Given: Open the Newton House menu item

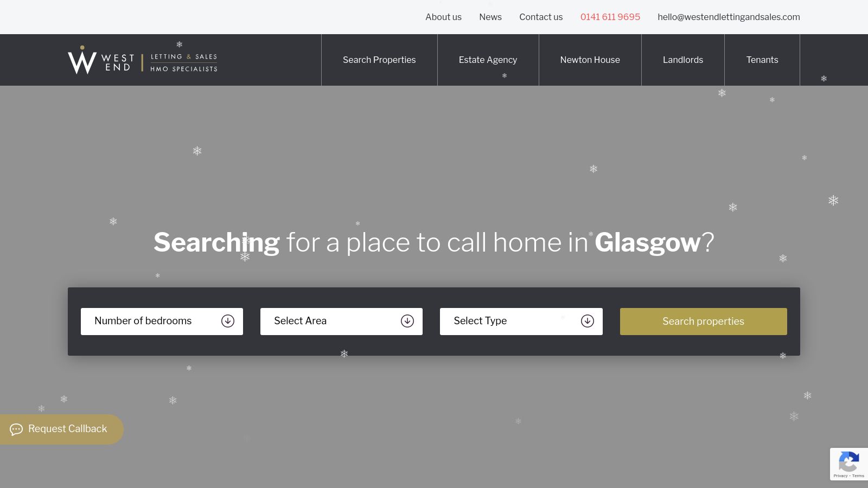Looking at the screenshot, I should point(590,60).
